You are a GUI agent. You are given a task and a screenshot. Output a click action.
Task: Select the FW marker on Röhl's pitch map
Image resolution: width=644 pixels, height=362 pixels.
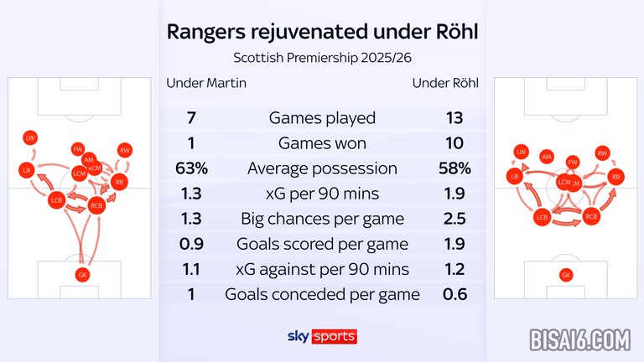pos(574,162)
